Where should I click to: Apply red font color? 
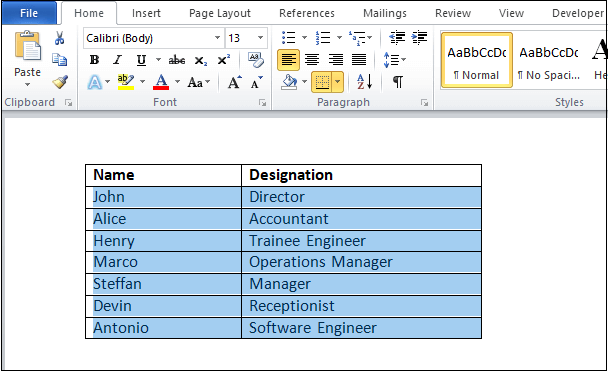coord(161,82)
